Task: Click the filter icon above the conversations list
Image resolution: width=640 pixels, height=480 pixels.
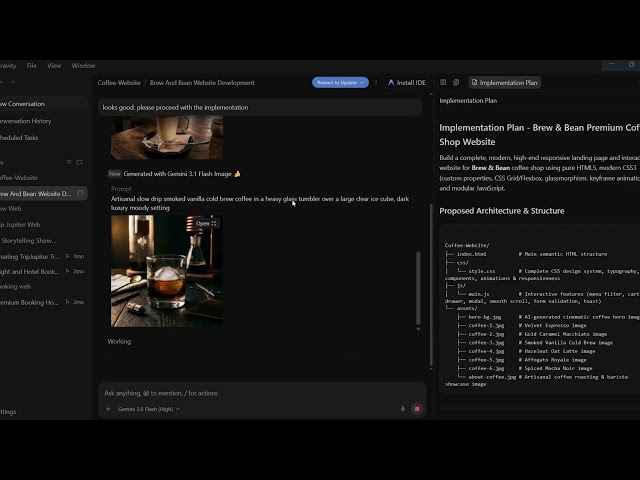Action: (69, 162)
